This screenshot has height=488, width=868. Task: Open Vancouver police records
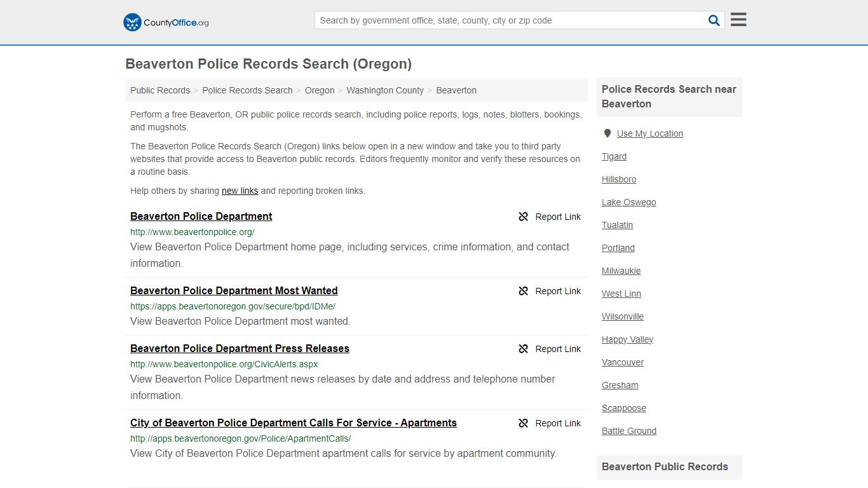click(x=623, y=362)
